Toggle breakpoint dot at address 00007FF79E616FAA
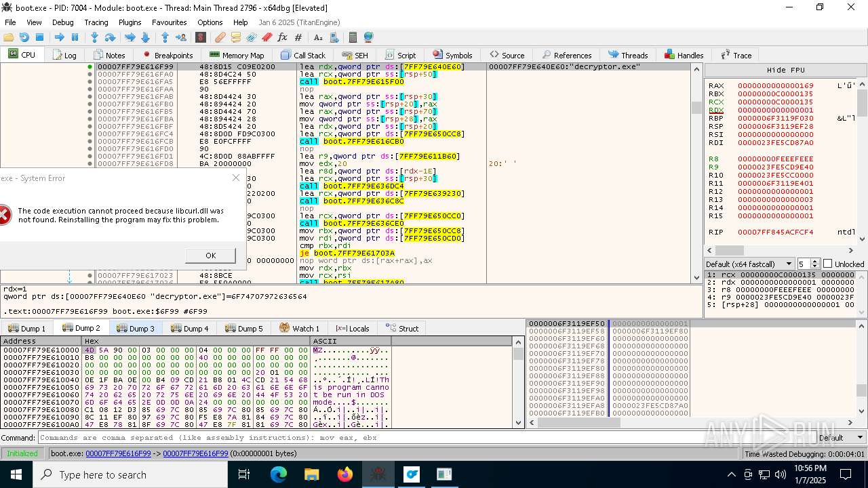This screenshot has height=488, width=868. [x=90, y=89]
